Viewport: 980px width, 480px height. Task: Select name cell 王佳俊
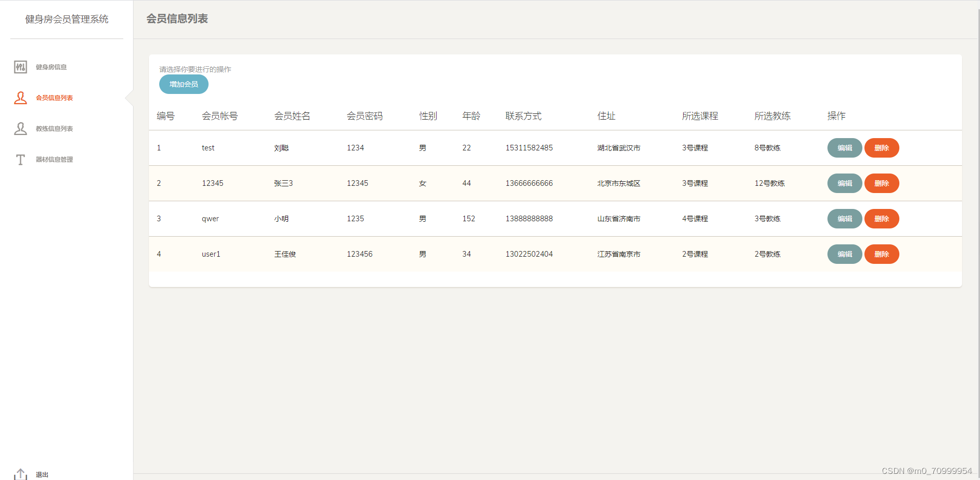285,254
